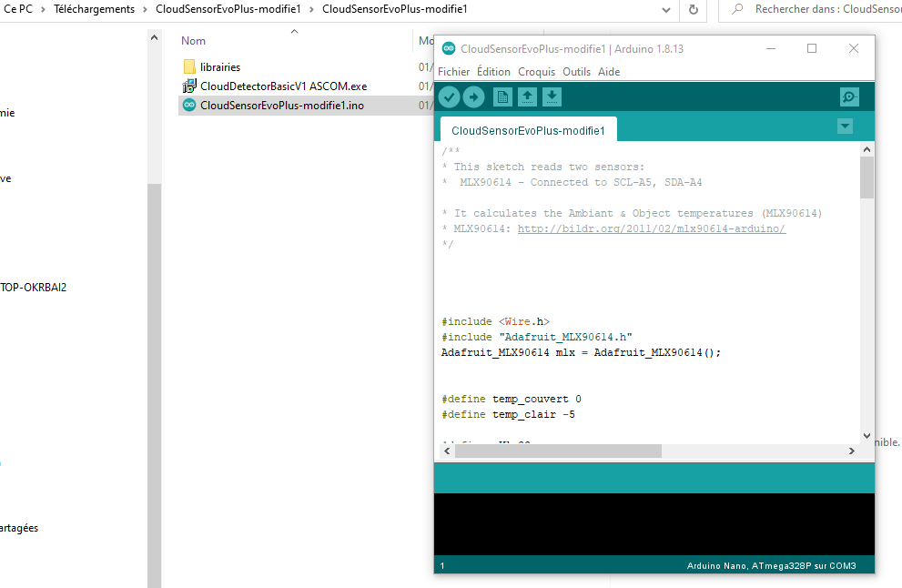Click the horizontal scroll left arrow
The width and height of the screenshot is (902, 588).
tap(447, 451)
